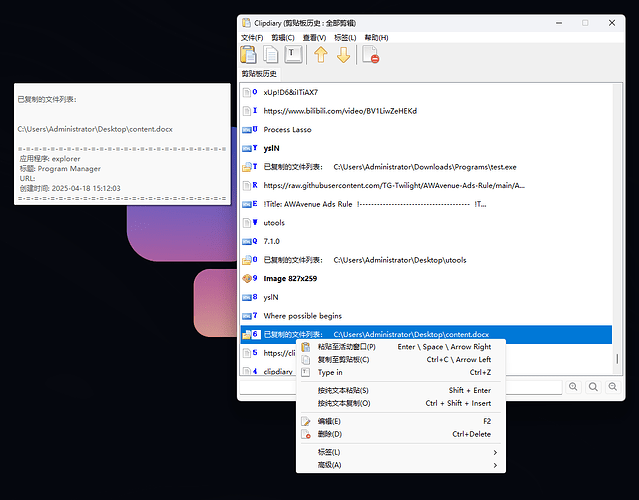Click the middle search magnifier button
639x500 pixels.
tap(593, 387)
